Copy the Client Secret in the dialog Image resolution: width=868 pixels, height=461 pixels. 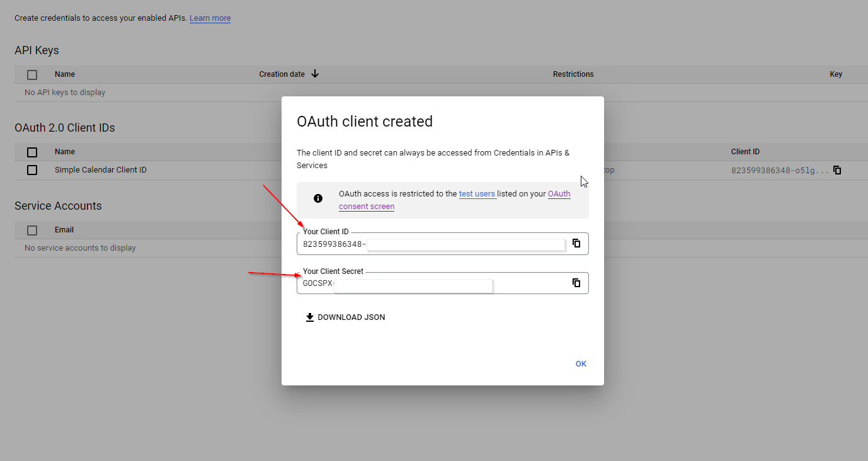(x=576, y=283)
